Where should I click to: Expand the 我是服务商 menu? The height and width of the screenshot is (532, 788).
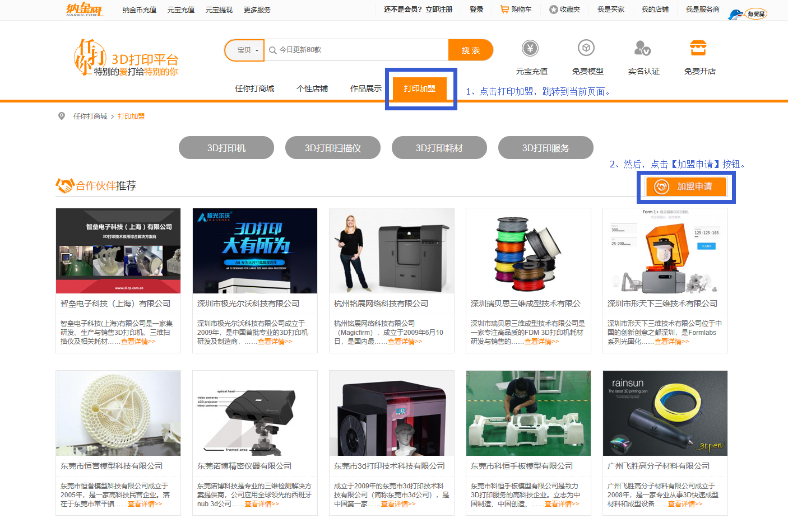pos(702,10)
